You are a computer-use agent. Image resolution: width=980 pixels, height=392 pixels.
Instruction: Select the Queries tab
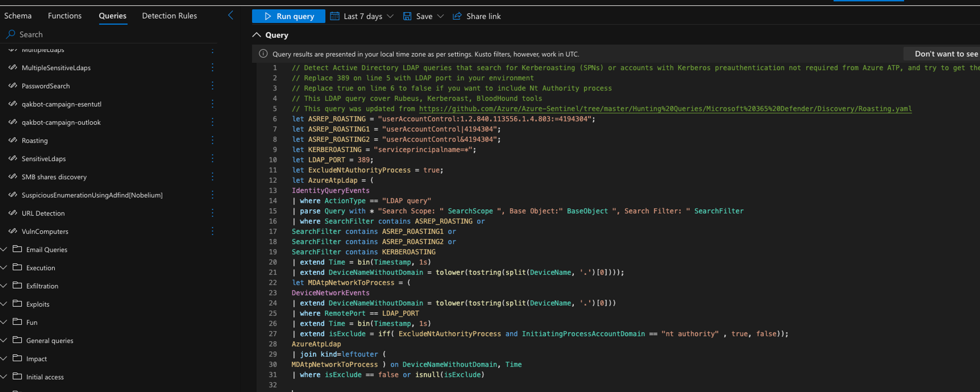click(x=113, y=16)
